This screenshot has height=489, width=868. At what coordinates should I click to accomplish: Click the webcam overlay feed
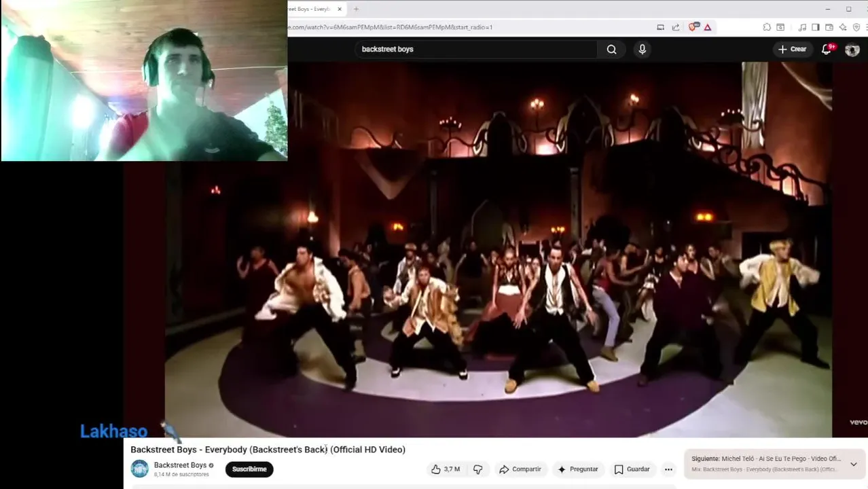[144, 80]
